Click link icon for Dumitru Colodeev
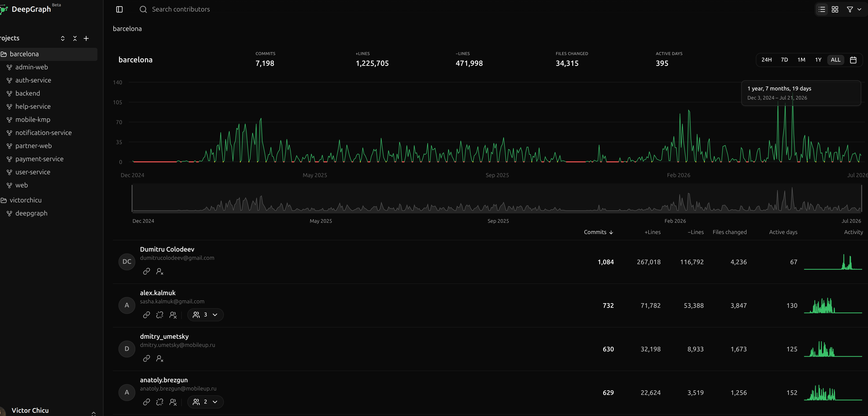 click(x=146, y=271)
